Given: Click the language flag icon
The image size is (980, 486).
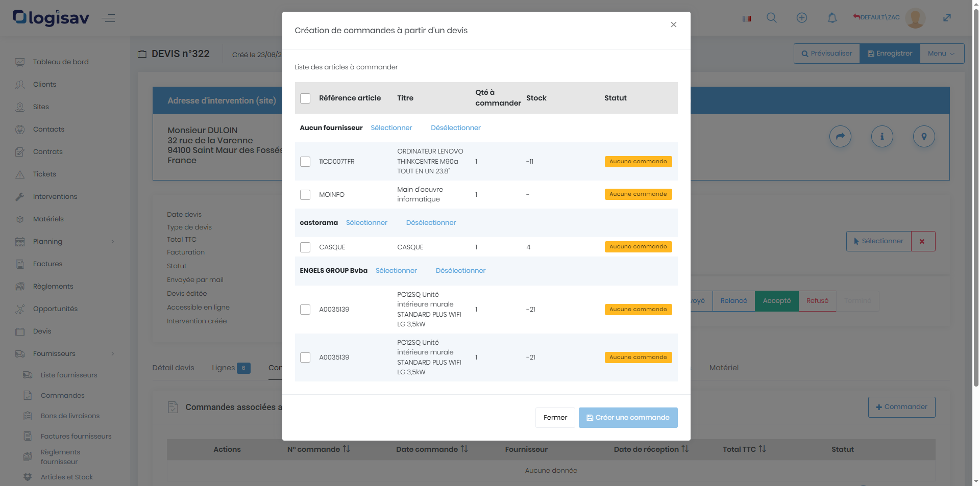Looking at the screenshot, I should (747, 18).
